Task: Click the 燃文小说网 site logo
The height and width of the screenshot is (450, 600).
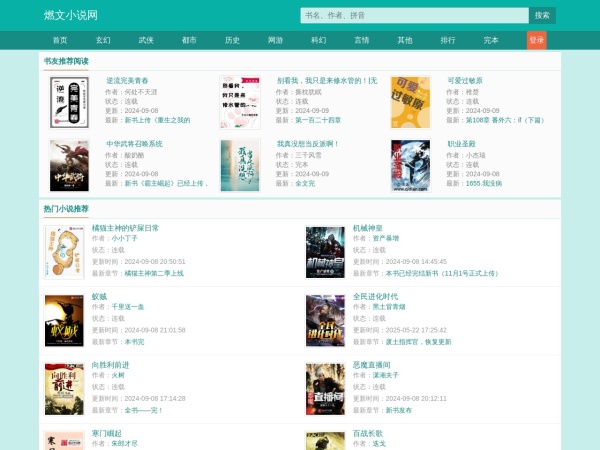Action: (70, 15)
